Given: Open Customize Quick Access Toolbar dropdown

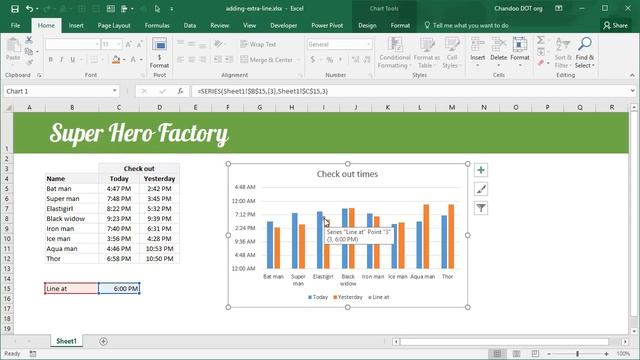Looking at the screenshot, I should coord(171,9).
